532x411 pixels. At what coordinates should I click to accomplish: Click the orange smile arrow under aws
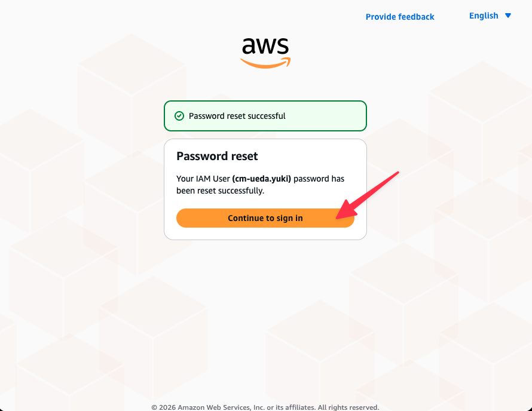pos(265,63)
